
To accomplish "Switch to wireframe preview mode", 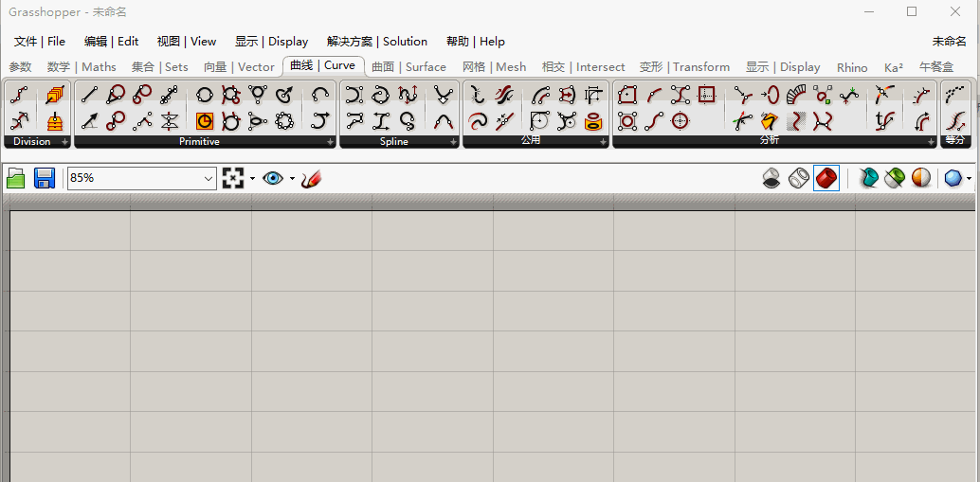I will point(799,179).
